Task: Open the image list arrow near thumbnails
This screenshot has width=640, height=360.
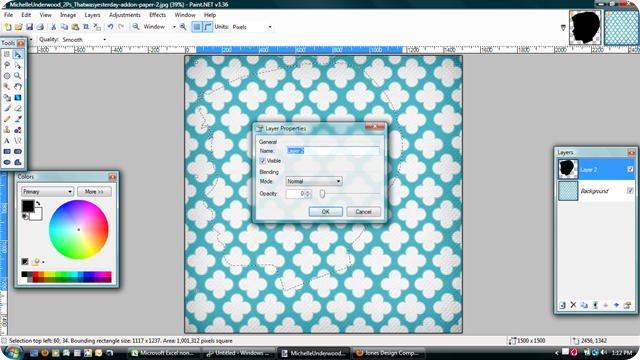Action: 563,28
